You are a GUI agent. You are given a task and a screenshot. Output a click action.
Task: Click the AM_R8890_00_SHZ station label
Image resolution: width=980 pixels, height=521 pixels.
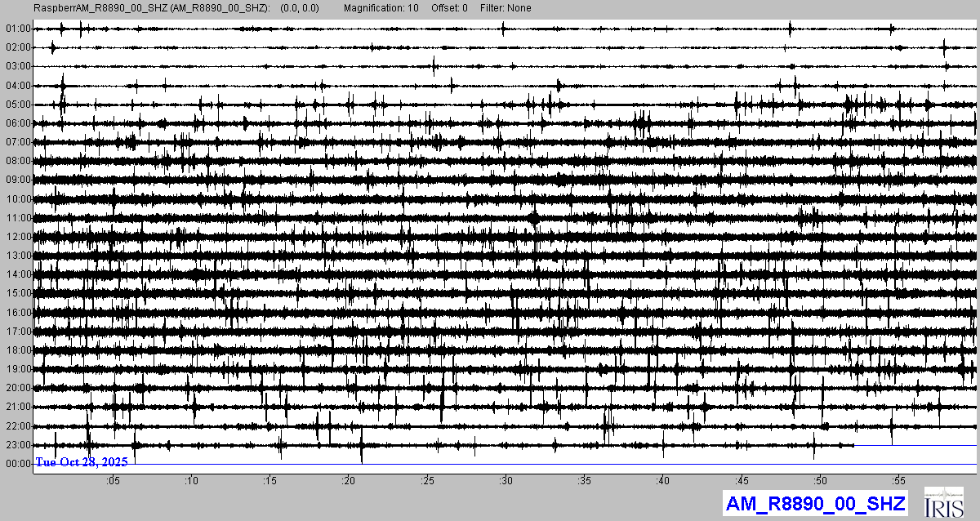pyautogui.click(x=814, y=503)
